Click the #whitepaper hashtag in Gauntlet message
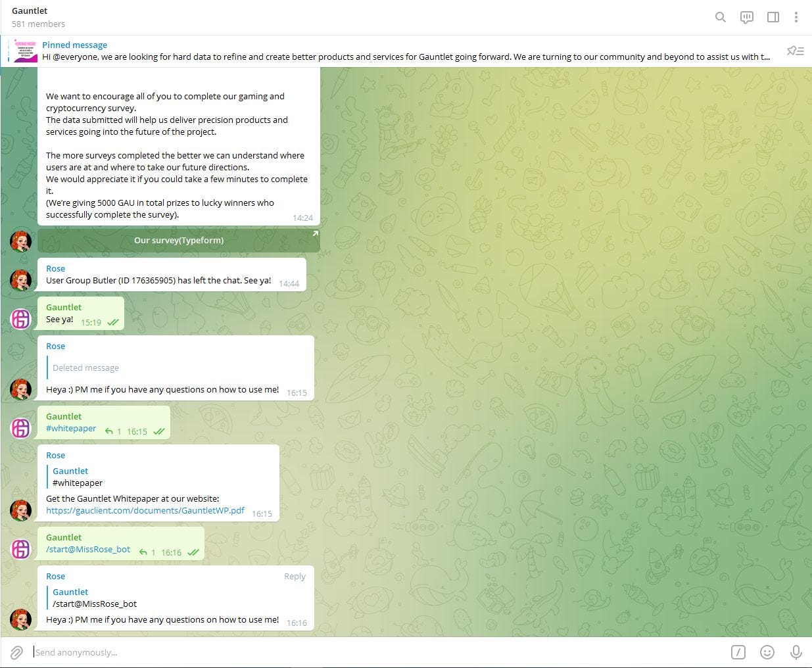This screenshot has width=812, height=668. [x=71, y=429]
